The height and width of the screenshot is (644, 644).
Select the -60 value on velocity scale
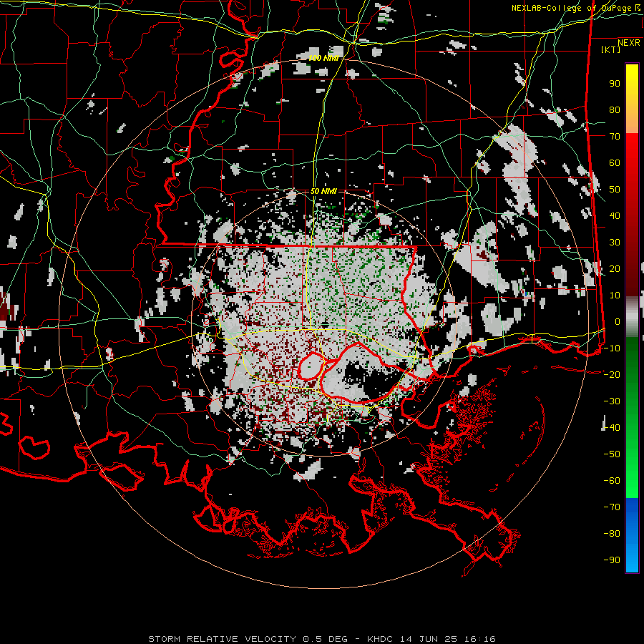click(x=612, y=481)
